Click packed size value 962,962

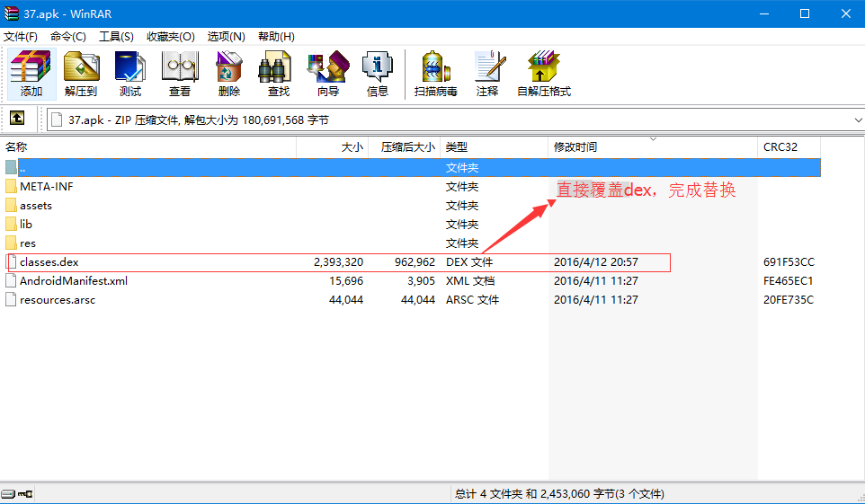(x=415, y=262)
